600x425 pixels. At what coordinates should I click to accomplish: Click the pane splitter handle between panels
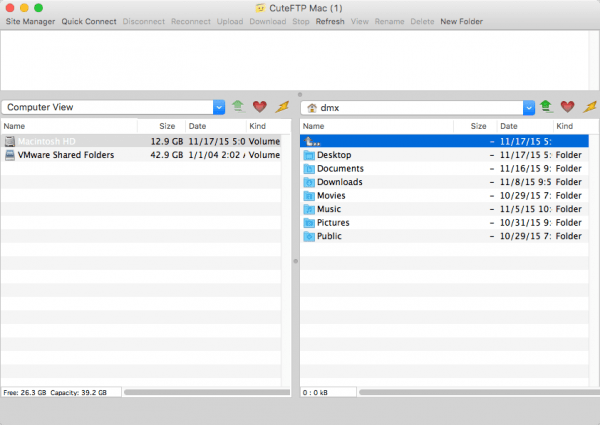click(294, 261)
